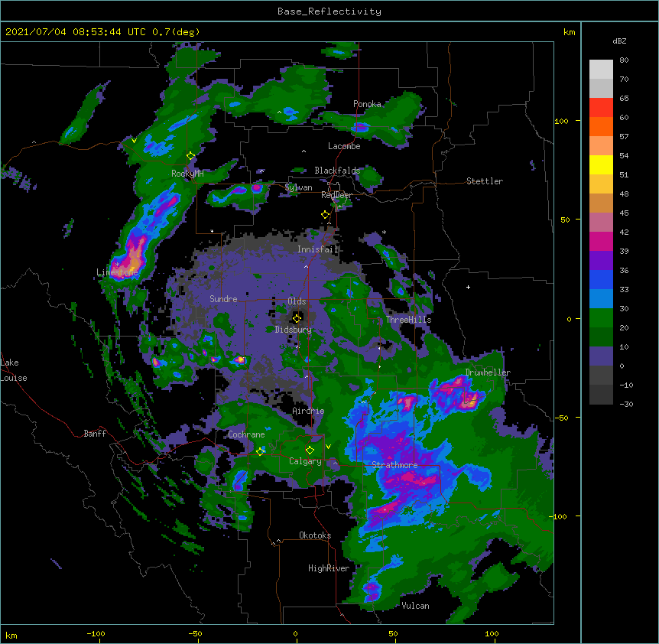Click the Strathmore city label
The height and width of the screenshot is (644, 659).
[394, 464]
